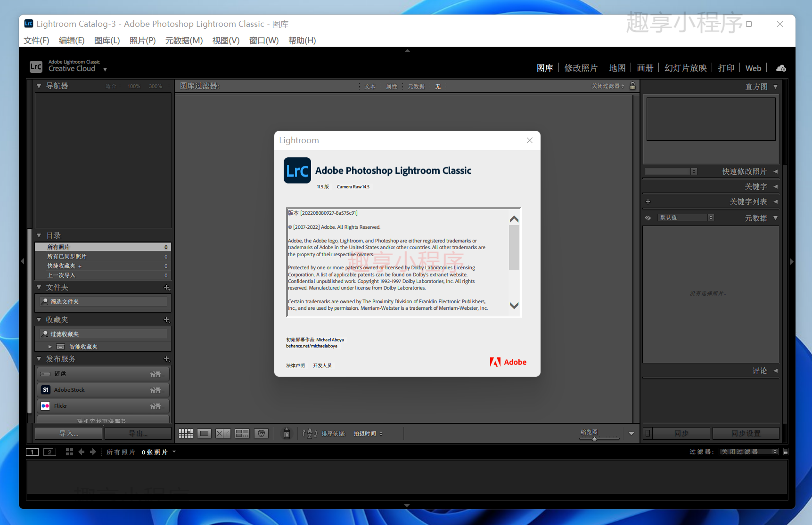
Task: Go back with filmstrip left arrow
Action: tap(82, 452)
